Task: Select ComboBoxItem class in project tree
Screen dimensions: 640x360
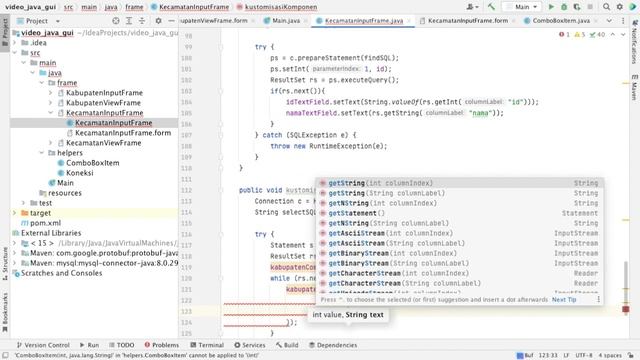Action: coord(93,163)
